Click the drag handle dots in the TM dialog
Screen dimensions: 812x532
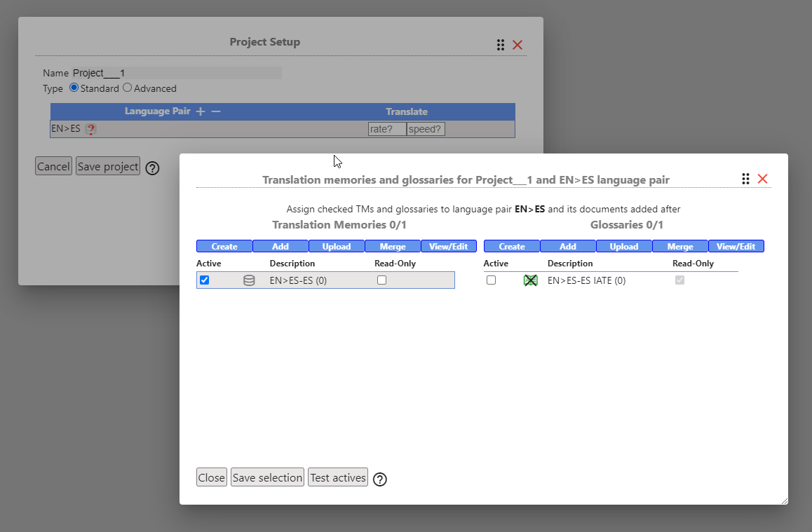click(x=745, y=179)
